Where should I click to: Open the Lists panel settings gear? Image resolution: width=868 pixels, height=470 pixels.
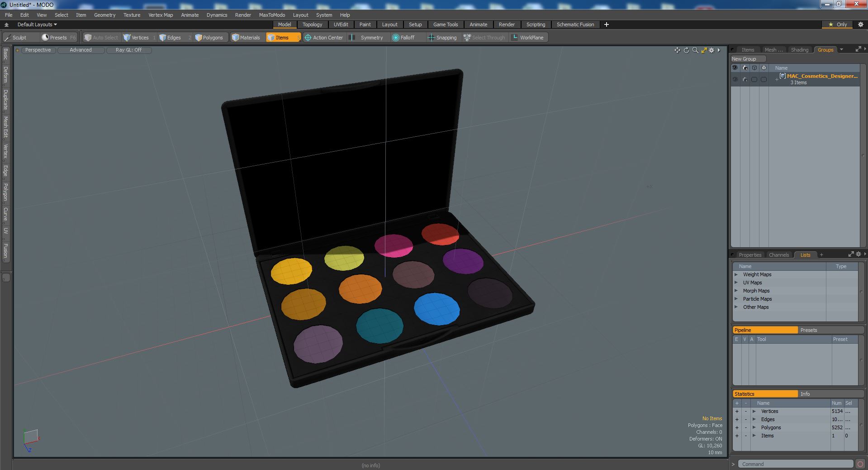858,254
